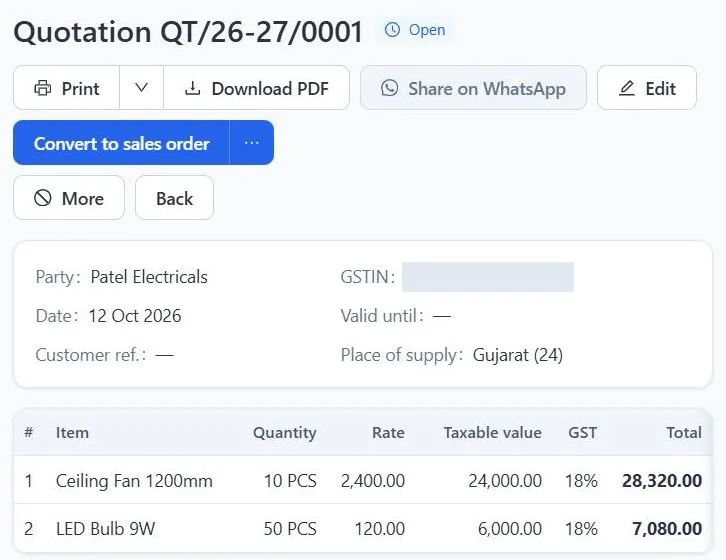Image resolution: width=726 pixels, height=560 pixels.
Task: Open the Print options dropdown chevron
Action: coord(141,88)
